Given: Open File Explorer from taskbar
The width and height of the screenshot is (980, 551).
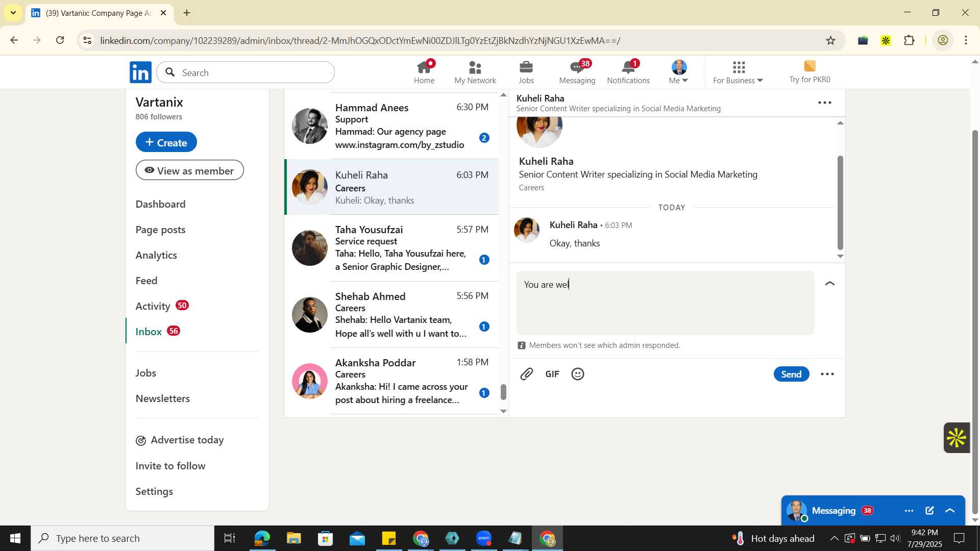Looking at the screenshot, I should (293, 538).
